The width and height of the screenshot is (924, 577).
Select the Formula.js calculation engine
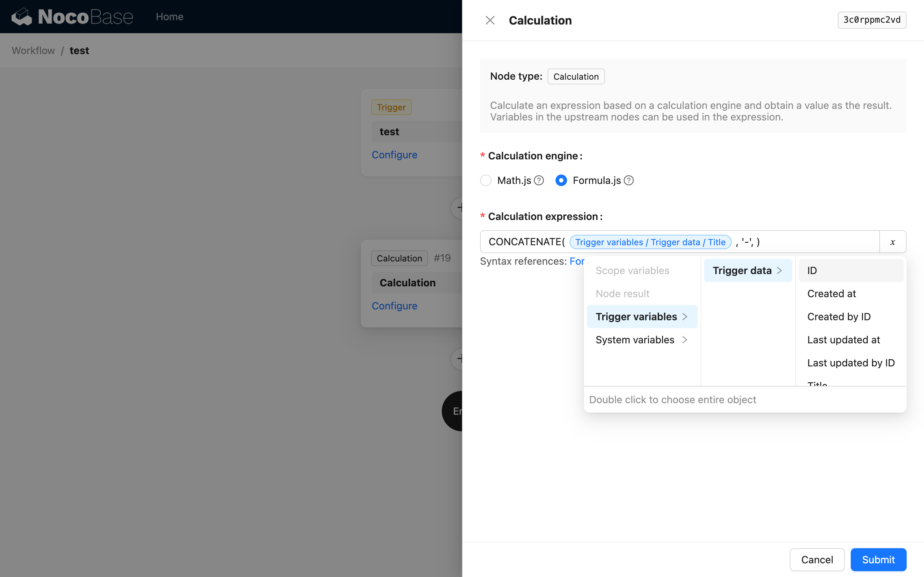(561, 180)
